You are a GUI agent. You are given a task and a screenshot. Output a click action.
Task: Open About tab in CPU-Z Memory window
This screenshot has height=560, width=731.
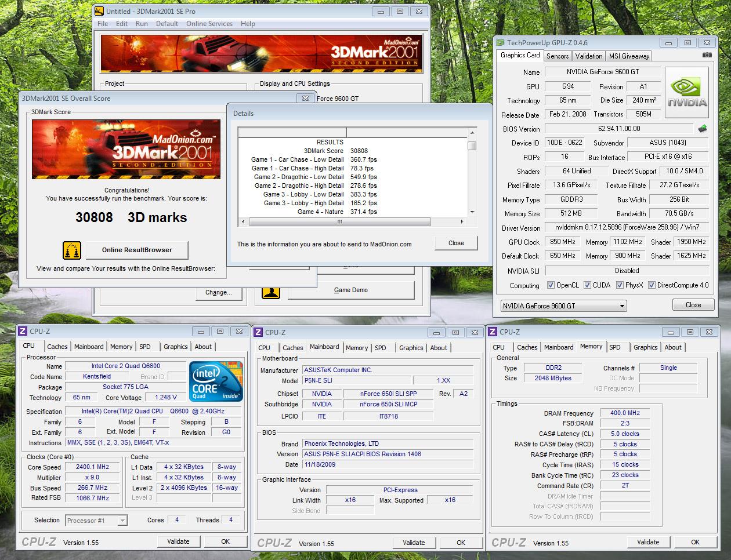[x=673, y=347]
